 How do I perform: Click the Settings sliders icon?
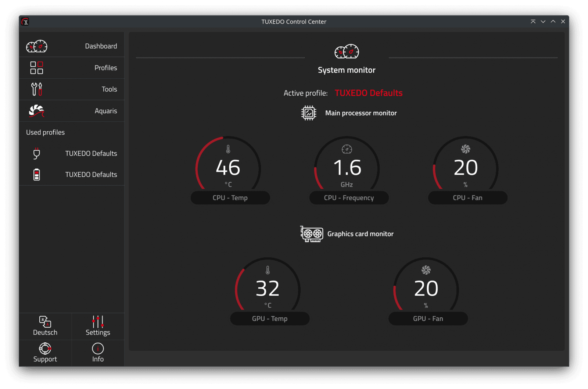(x=98, y=322)
